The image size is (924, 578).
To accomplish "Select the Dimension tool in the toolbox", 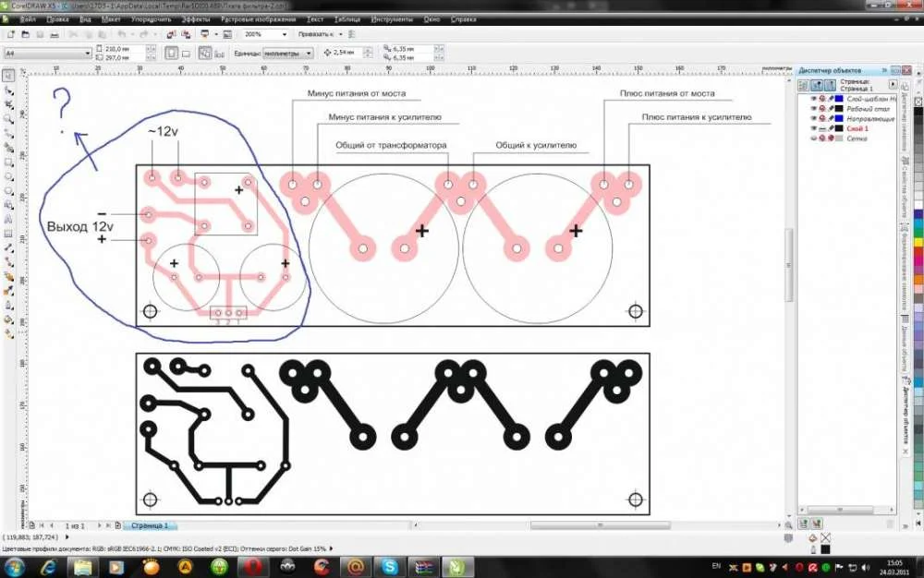I will (x=8, y=248).
